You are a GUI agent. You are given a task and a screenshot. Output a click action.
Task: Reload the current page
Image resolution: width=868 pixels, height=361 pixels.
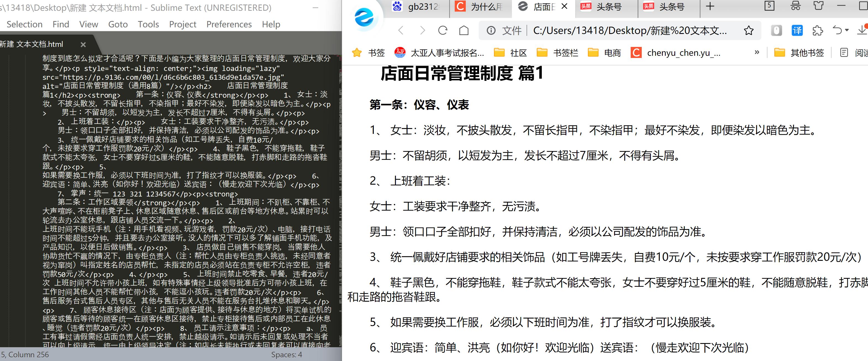(x=442, y=30)
